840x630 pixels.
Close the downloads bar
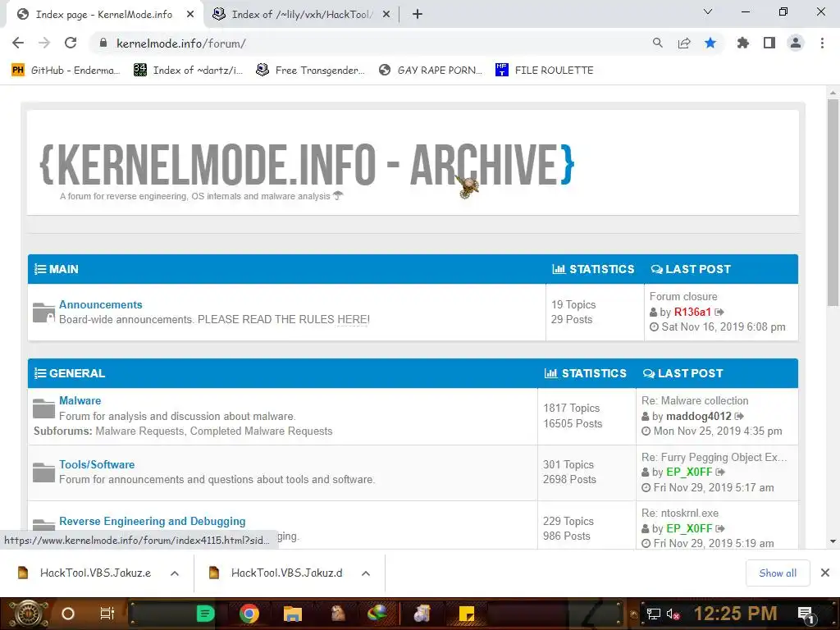point(825,573)
